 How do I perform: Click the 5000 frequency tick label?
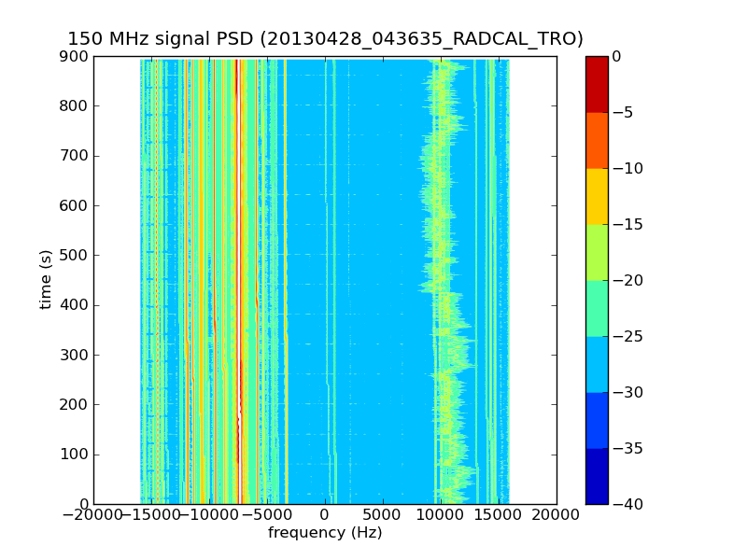point(384,515)
